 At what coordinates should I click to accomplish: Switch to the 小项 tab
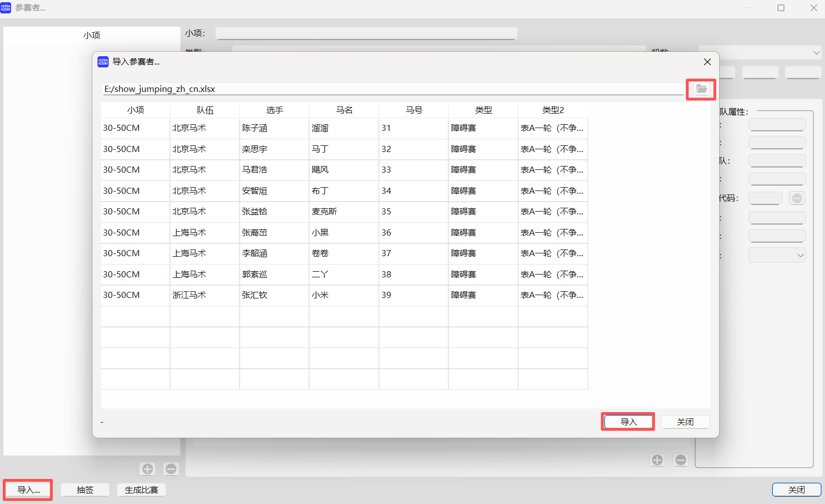pyautogui.click(x=92, y=35)
